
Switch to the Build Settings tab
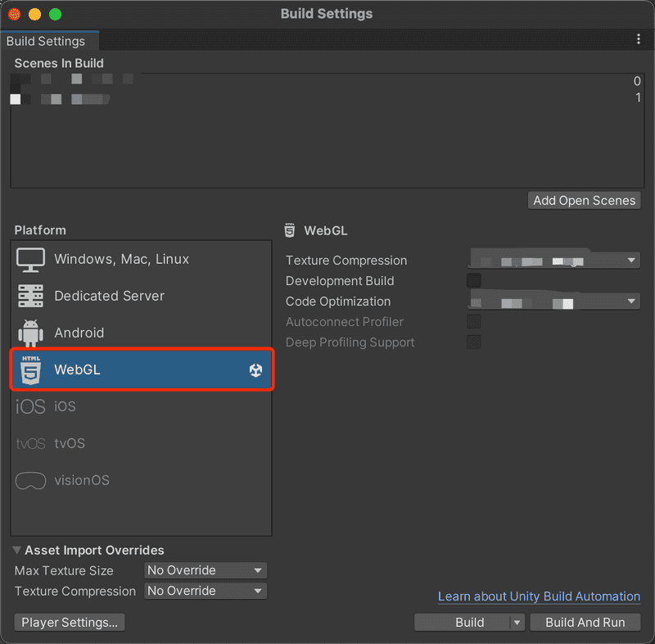[45, 40]
